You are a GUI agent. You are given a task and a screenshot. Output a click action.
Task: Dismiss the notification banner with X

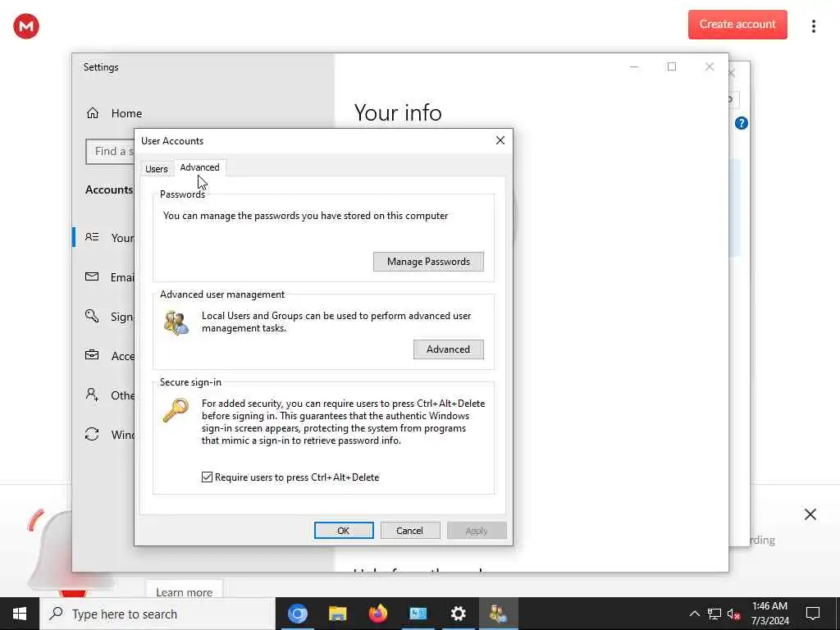tap(810, 514)
